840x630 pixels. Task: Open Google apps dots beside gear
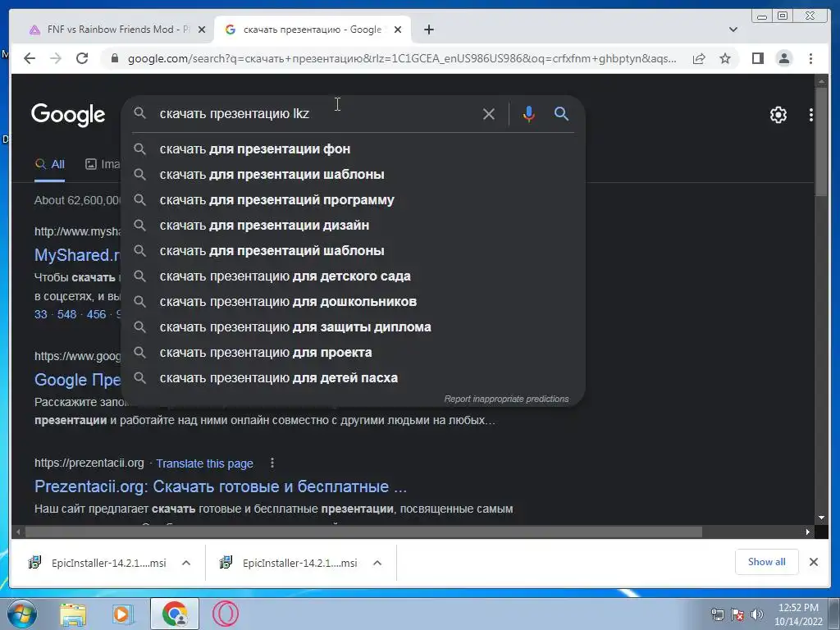811,115
